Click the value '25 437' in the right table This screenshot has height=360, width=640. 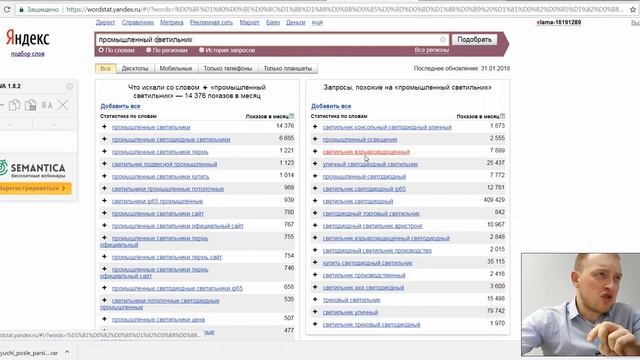[496, 163]
